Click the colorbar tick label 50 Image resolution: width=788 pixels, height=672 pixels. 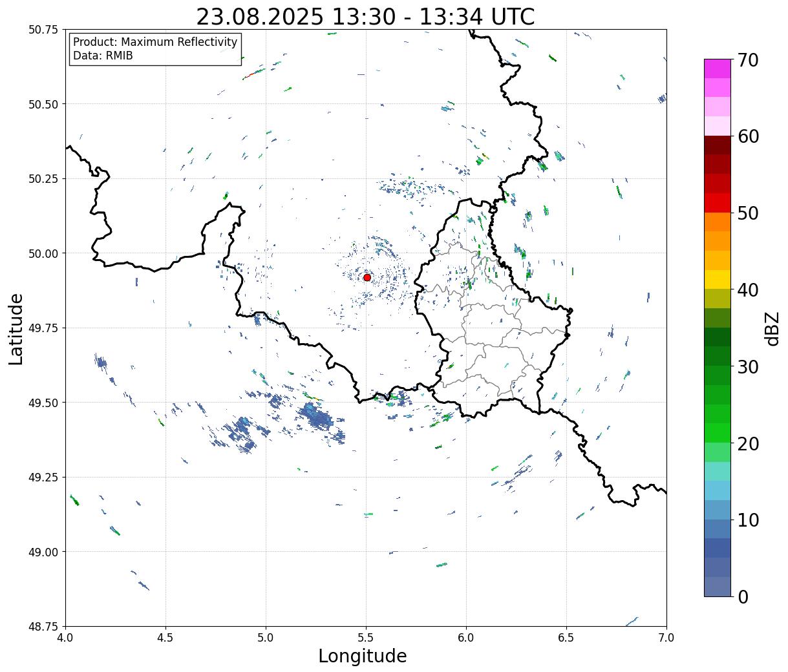[748, 213]
